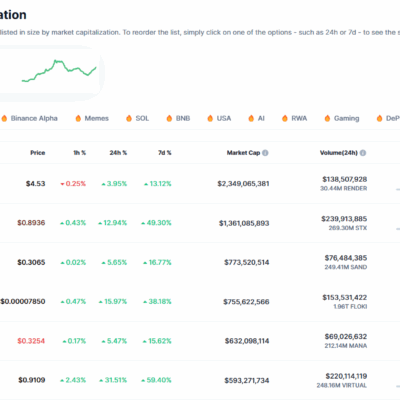
Task: Click the $773,520,514 market cap
Action: (247, 262)
